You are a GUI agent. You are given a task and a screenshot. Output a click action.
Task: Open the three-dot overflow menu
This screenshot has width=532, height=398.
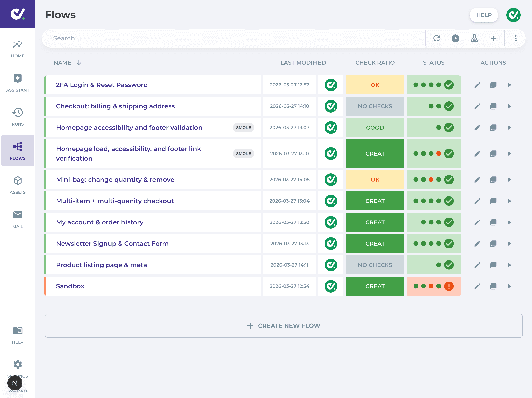point(515,38)
